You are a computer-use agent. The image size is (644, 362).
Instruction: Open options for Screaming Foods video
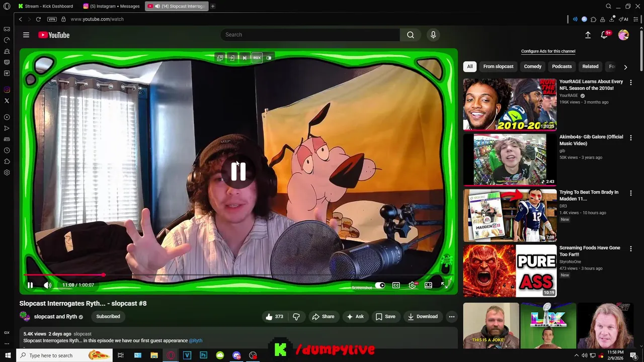point(631,249)
